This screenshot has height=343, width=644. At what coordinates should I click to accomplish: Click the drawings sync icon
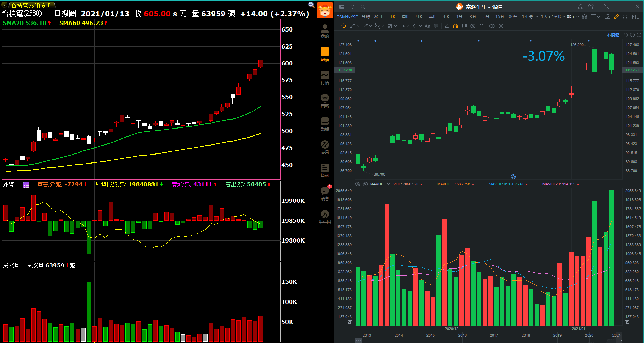click(464, 26)
